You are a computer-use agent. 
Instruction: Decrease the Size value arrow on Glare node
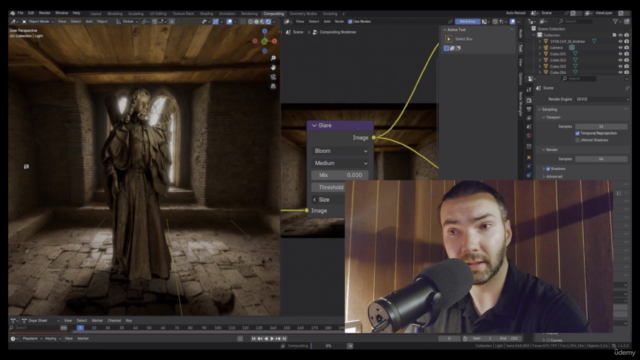314,200
